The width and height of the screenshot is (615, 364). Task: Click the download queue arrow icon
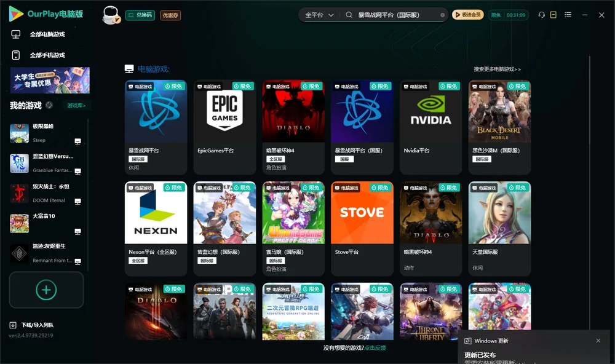pos(13,325)
